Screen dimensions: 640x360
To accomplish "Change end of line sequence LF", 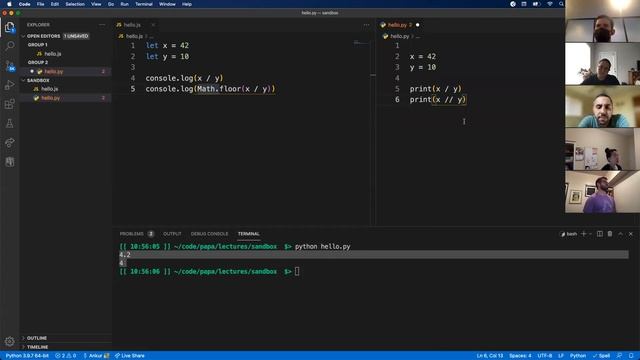I will click(561, 356).
